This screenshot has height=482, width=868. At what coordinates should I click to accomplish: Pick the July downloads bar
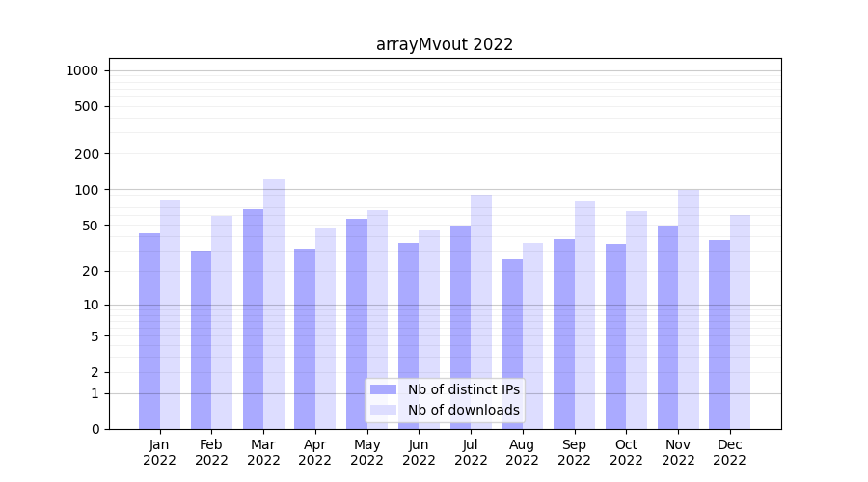[x=481, y=311]
